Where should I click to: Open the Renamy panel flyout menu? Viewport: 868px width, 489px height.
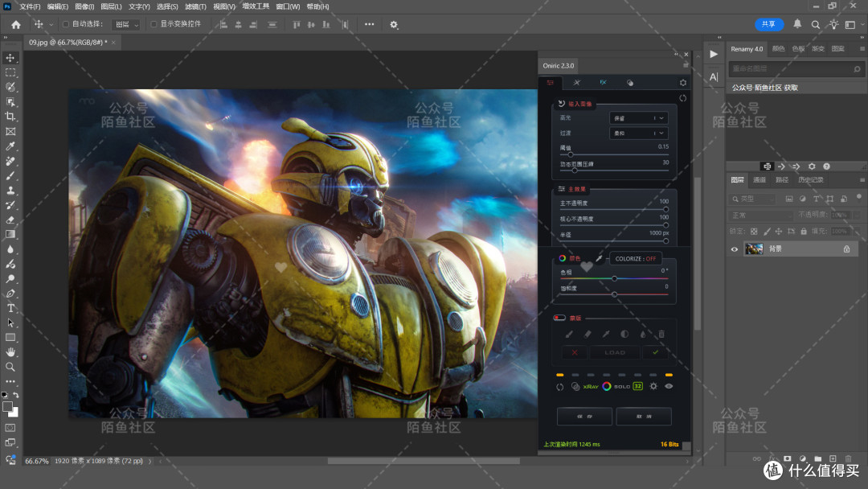point(862,49)
